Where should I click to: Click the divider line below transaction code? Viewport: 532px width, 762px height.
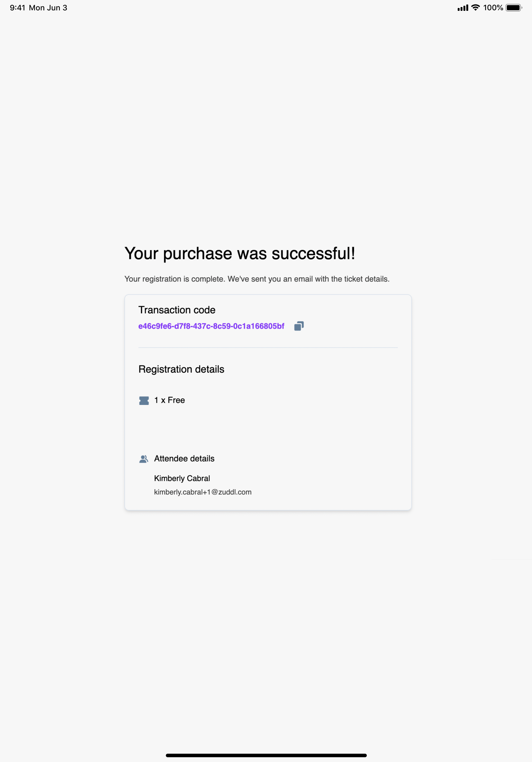(268, 347)
